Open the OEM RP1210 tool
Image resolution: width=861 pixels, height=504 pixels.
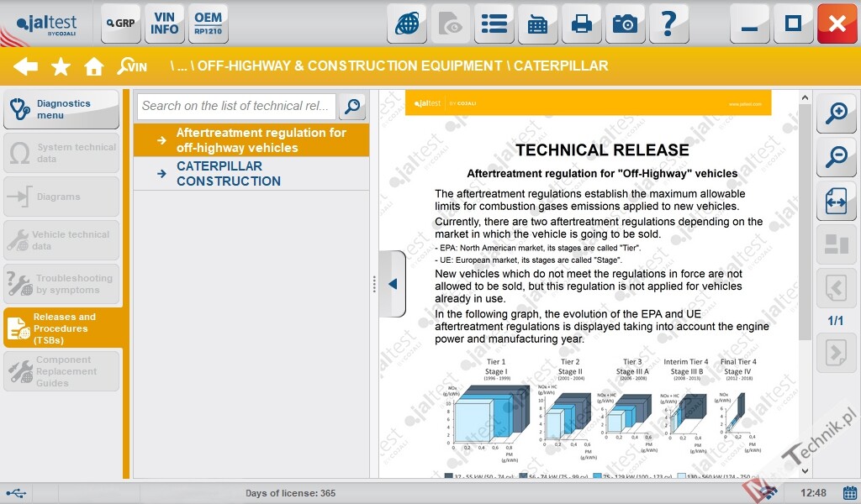click(x=209, y=24)
